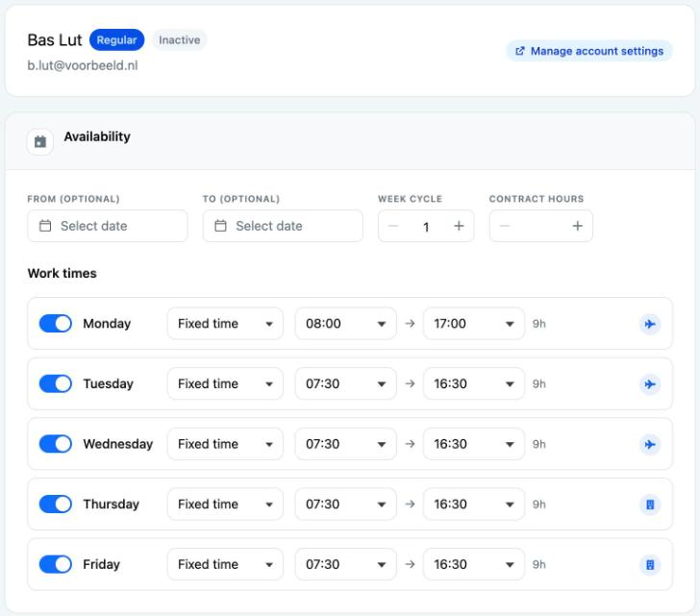Increase the contract hours
This screenshot has width=700, height=616.
pos(577,226)
